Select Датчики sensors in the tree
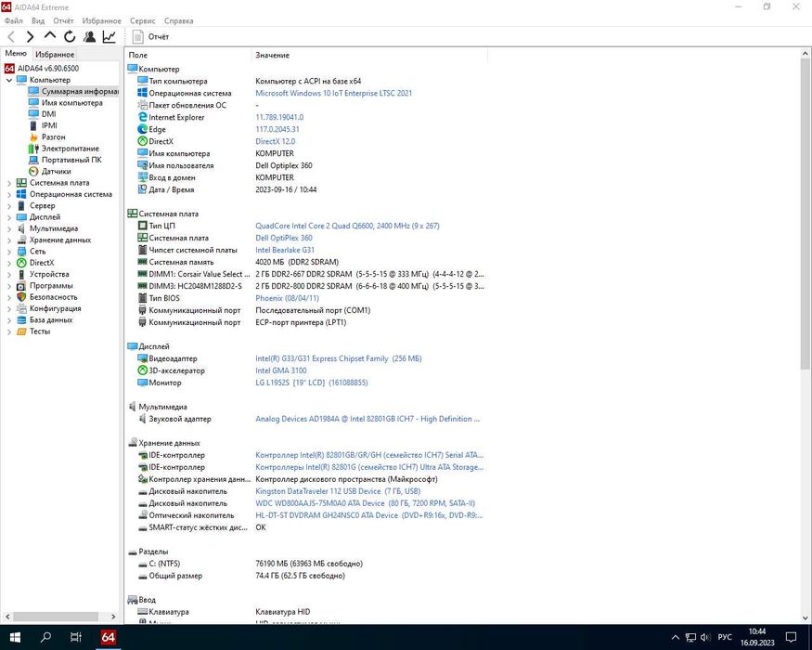 tap(56, 171)
